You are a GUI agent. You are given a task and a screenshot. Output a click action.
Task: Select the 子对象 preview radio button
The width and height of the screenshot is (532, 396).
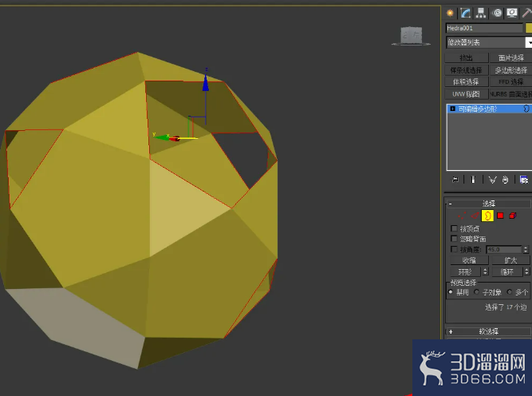[x=477, y=292]
